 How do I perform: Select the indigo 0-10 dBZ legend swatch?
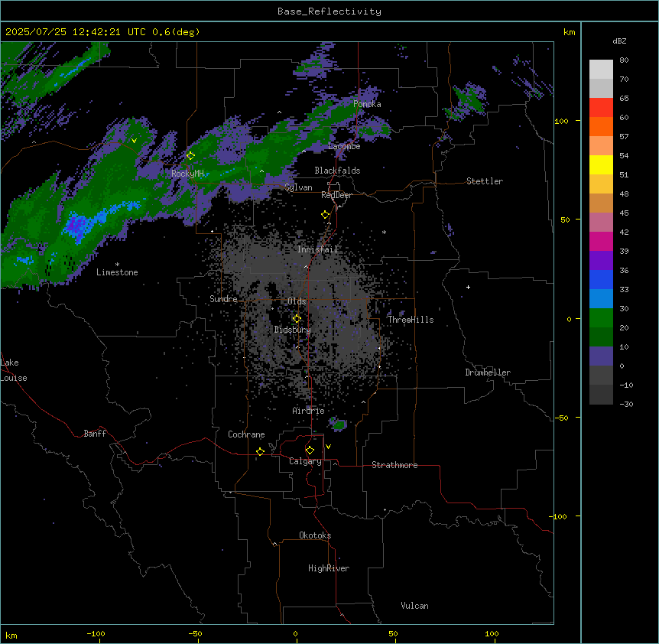pyautogui.click(x=601, y=356)
